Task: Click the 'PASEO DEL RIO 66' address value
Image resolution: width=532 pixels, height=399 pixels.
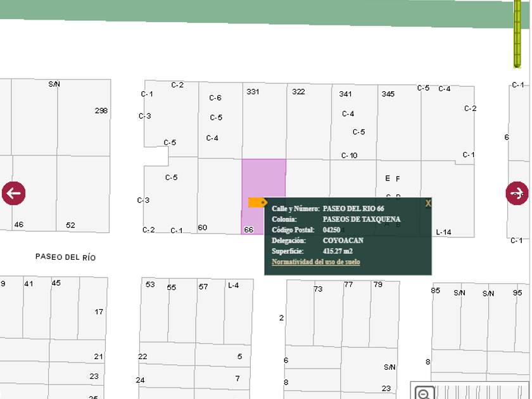Action: click(x=353, y=208)
